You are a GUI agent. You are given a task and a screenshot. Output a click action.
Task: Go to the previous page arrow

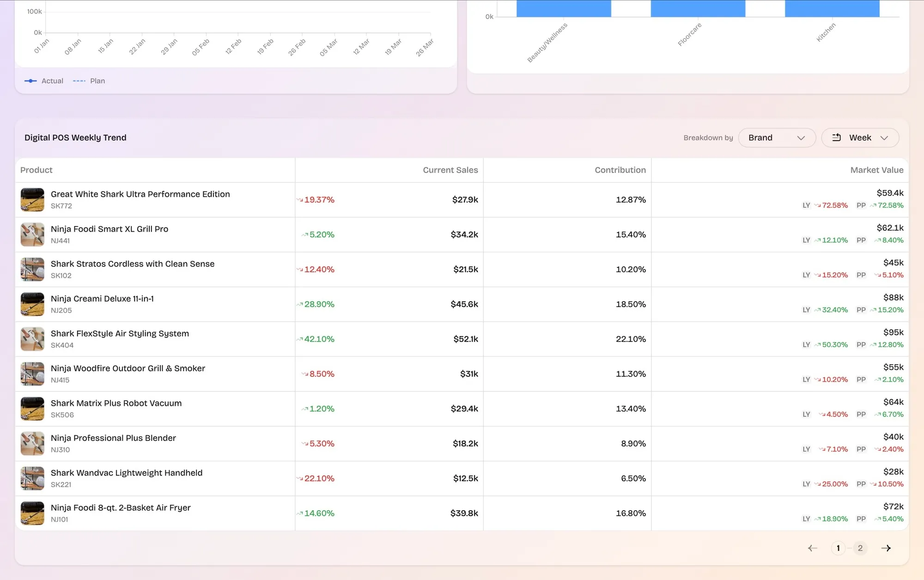[x=812, y=548]
